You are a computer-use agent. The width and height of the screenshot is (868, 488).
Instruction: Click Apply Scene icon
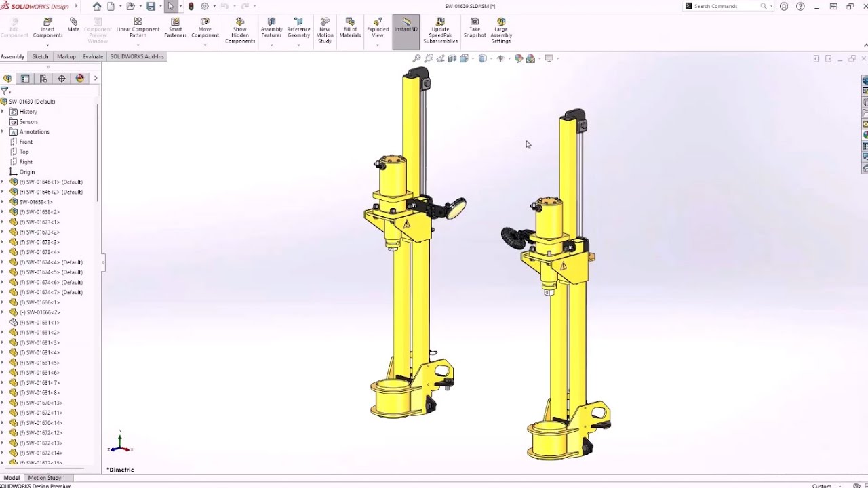[530, 58]
